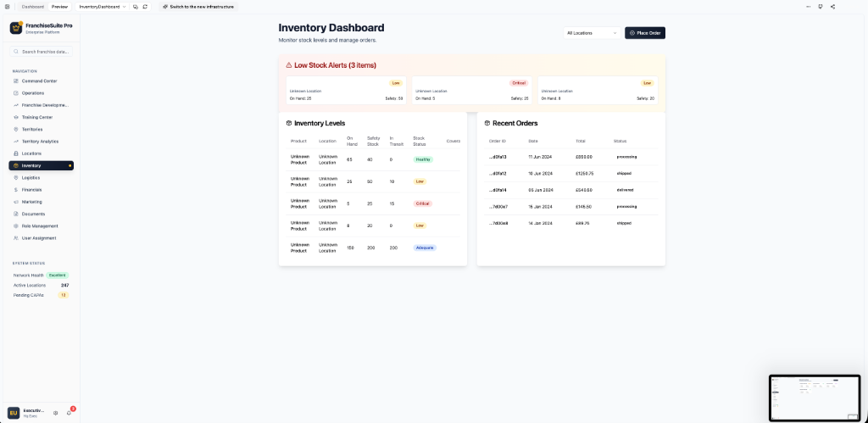Click the device icon next to share
Screen dimensions: 868x423
pos(821,7)
